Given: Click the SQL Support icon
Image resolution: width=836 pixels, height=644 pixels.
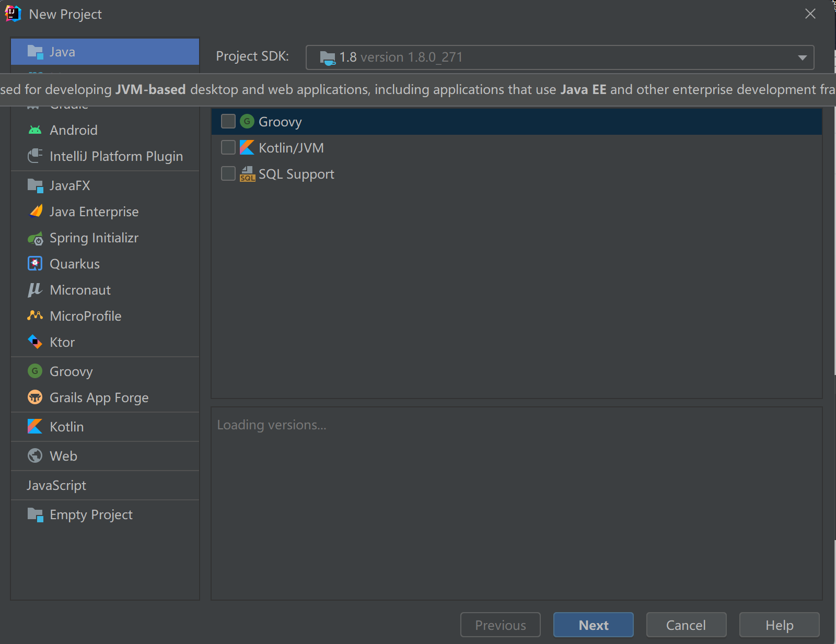Looking at the screenshot, I should click(x=248, y=174).
